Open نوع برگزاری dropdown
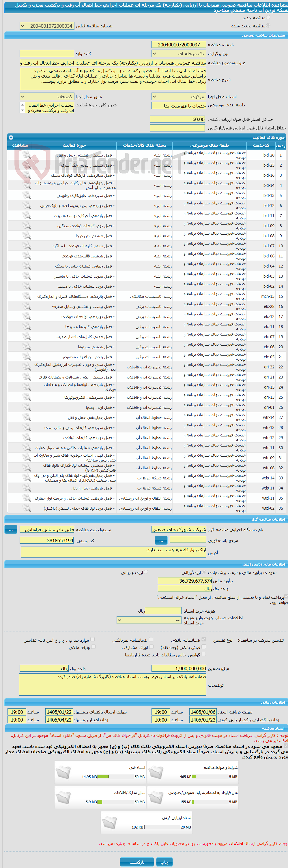288x868 pixels. click(178, 54)
